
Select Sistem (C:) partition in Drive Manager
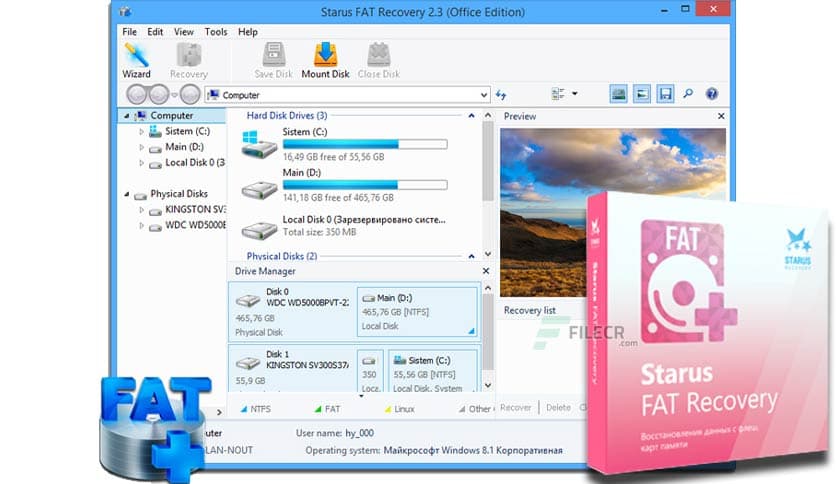tap(433, 372)
